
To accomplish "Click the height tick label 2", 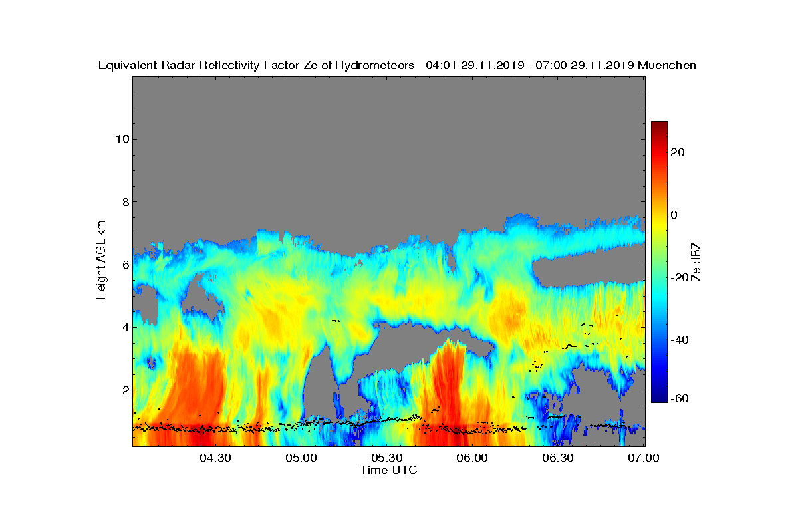I will (x=124, y=390).
